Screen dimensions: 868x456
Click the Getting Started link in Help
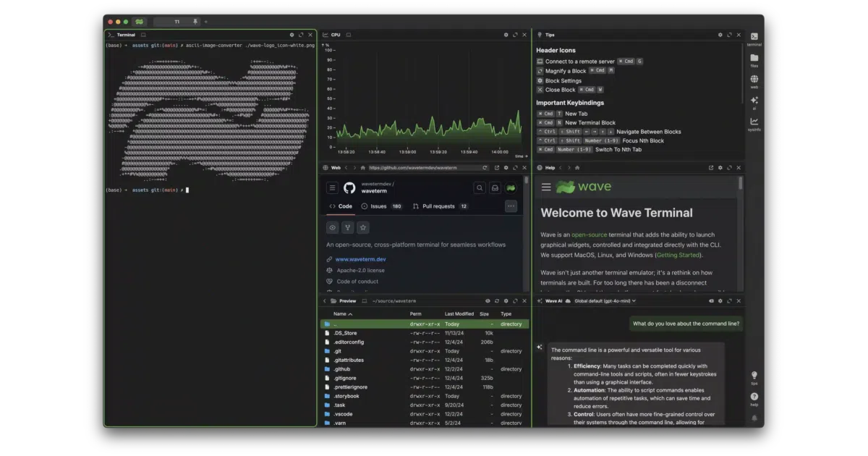pos(678,255)
